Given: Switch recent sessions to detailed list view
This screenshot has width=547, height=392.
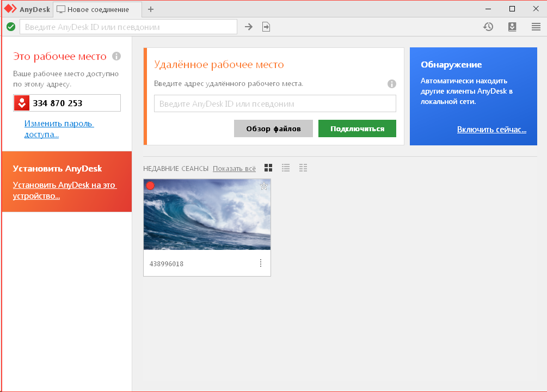Looking at the screenshot, I should (303, 168).
